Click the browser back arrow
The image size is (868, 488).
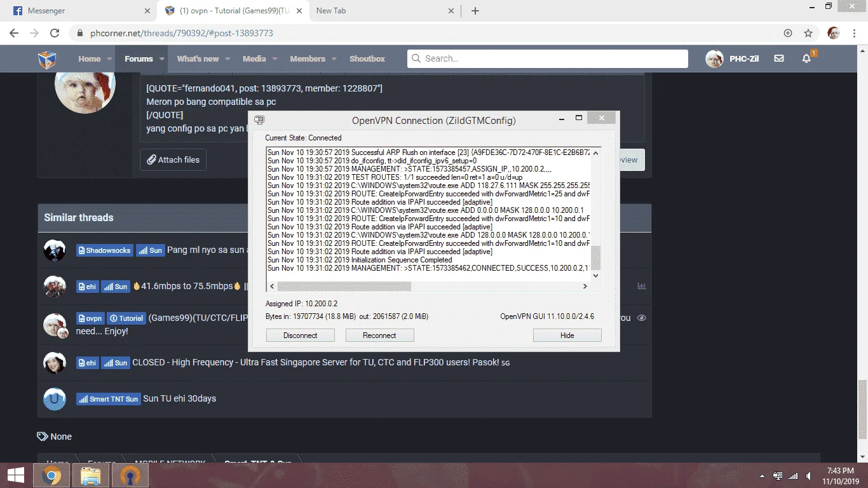[14, 33]
